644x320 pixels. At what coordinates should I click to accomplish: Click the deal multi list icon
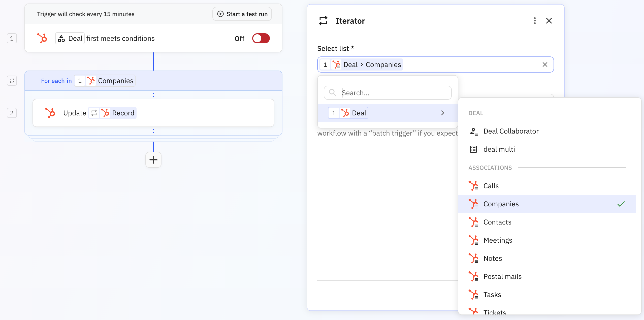coord(473,149)
